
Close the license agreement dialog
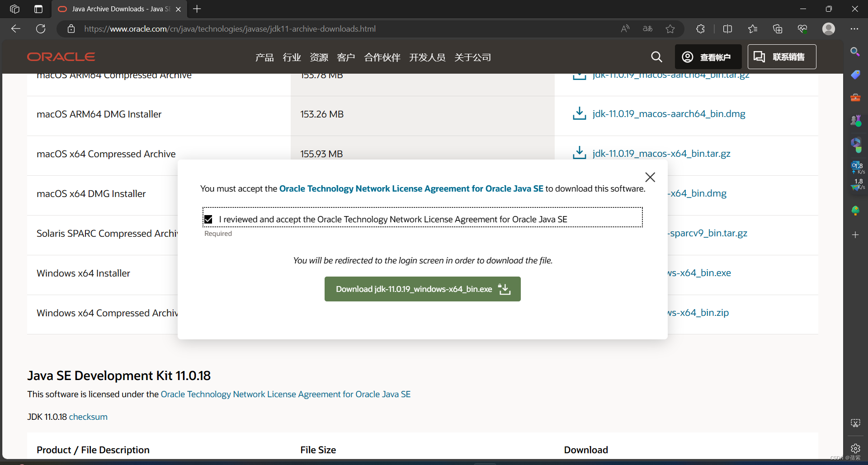[x=650, y=177]
